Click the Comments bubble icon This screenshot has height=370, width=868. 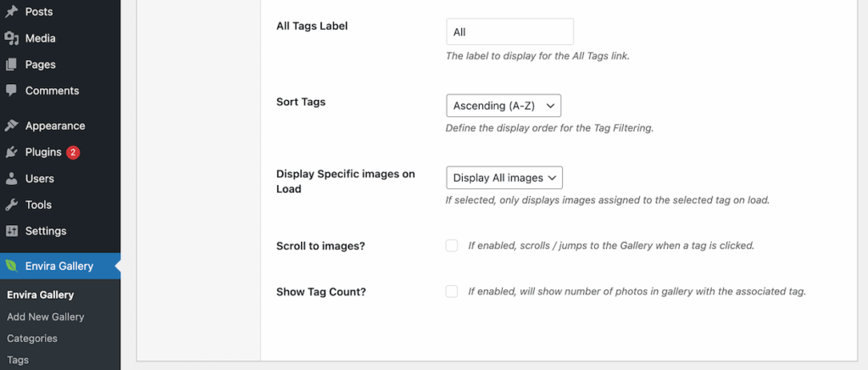pos(12,90)
